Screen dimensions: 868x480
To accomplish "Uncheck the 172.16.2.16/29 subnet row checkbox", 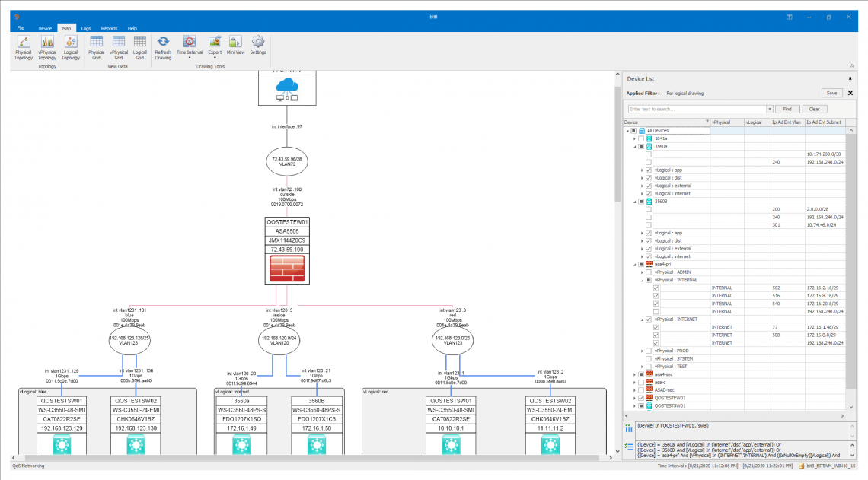I will 656,288.
